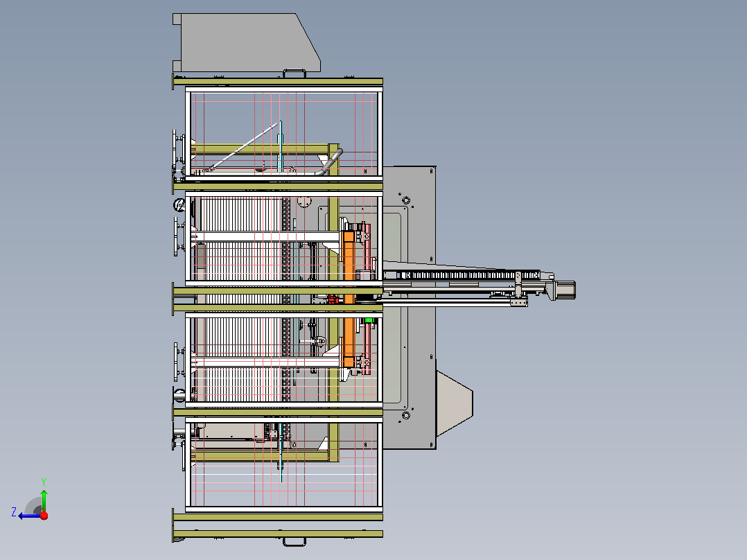Screen dimensions: 747x560
Task: Select the trapezoidal chute beside the gray back panel
Action: coord(455,403)
